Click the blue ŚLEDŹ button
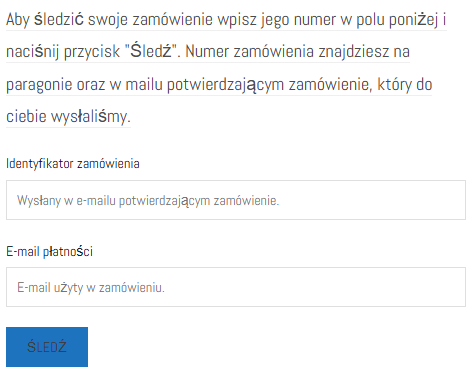The image size is (474, 384). click(x=47, y=347)
